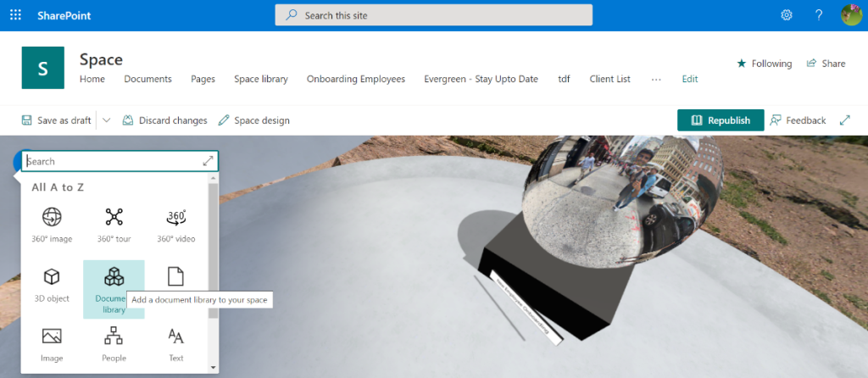Click the Following star icon
This screenshot has height=378, width=868.
point(742,64)
